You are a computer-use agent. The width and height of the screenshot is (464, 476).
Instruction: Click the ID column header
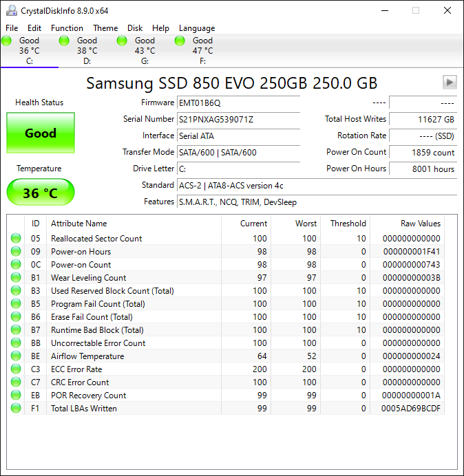[x=36, y=224]
